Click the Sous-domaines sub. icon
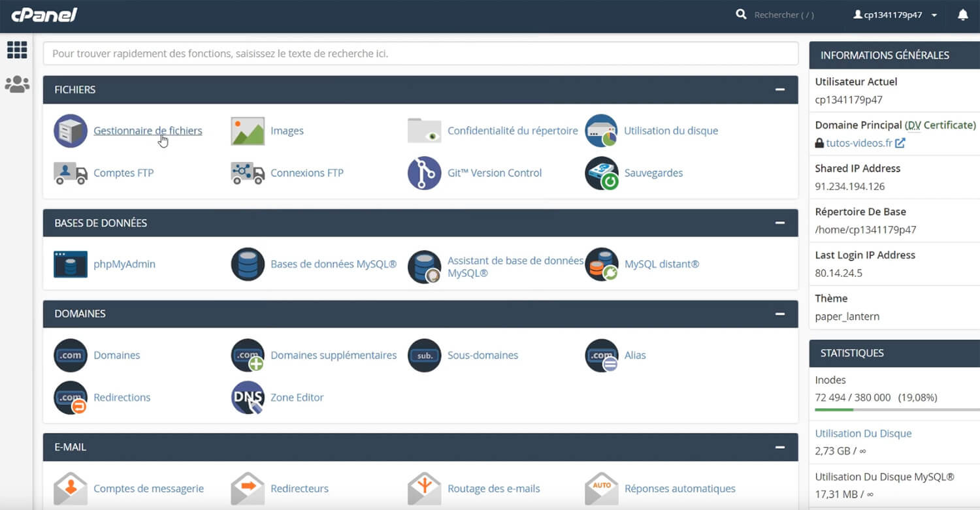The width and height of the screenshot is (980, 510). 425,355
